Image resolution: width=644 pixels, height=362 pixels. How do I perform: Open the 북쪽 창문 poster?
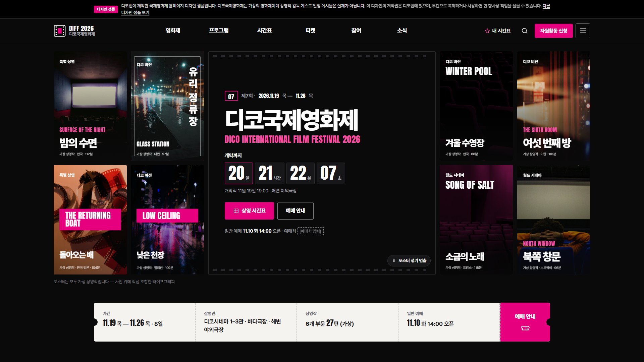click(x=554, y=220)
